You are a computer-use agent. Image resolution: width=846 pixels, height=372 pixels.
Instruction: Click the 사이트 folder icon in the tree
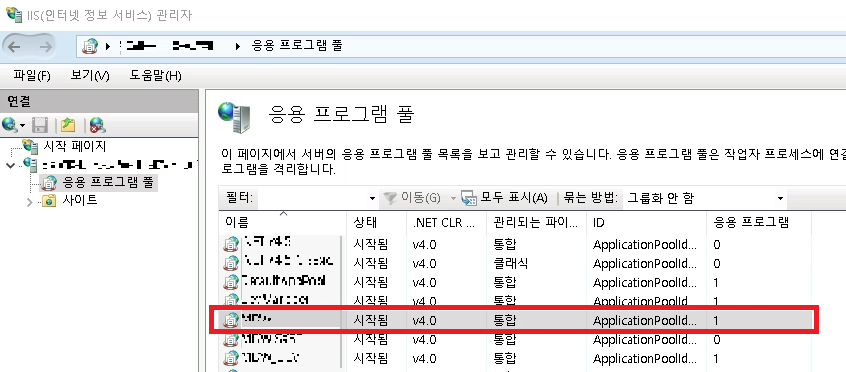coord(50,201)
